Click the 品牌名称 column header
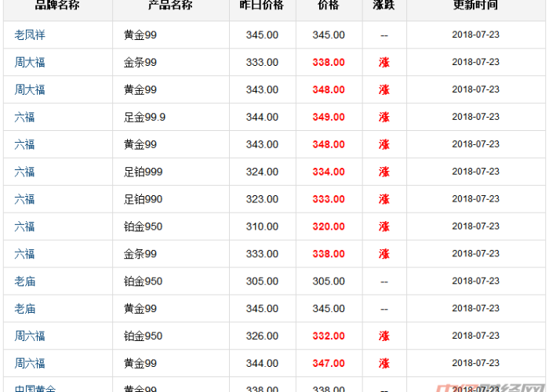This screenshot has height=392, width=549. click(57, 5)
